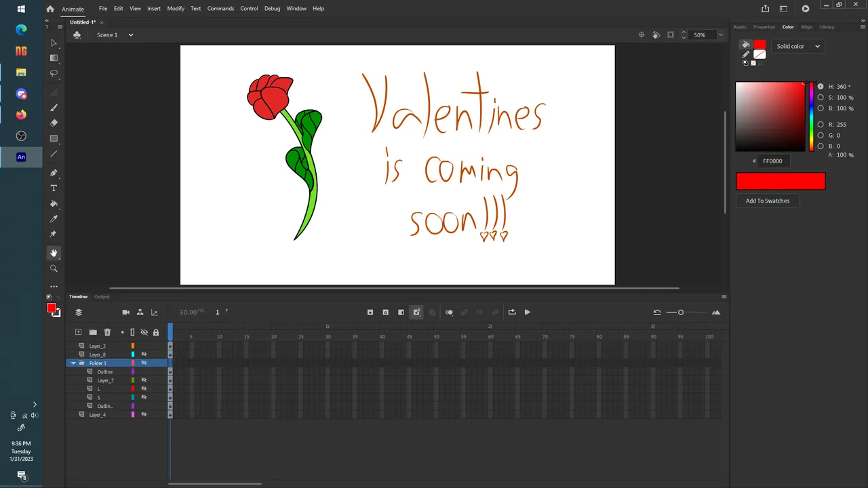Open the zoom percentage dropdown arrow
Screen dimensions: 868x488
(719, 35)
